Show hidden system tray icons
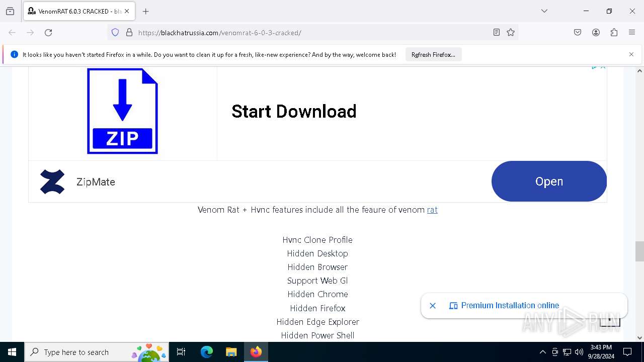This screenshot has width=644, height=362. point(542,352)
